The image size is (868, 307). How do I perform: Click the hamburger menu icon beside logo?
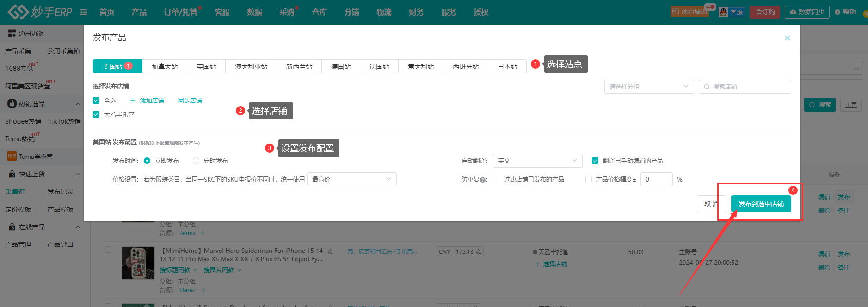coord(84,12)
